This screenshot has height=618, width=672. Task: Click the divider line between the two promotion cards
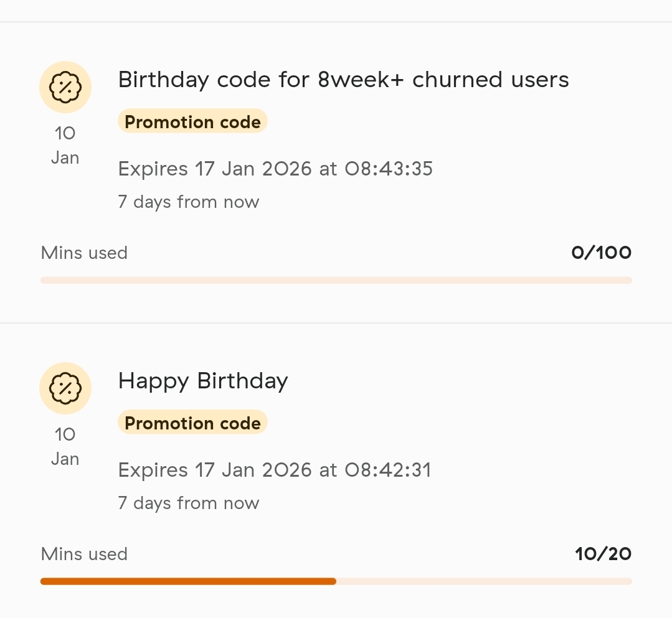point(336,323)
